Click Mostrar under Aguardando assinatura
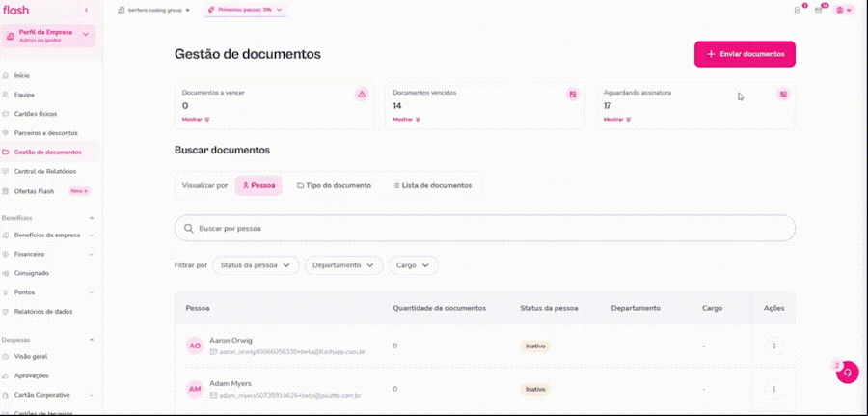868x416 pixels. tap(617, 119)
